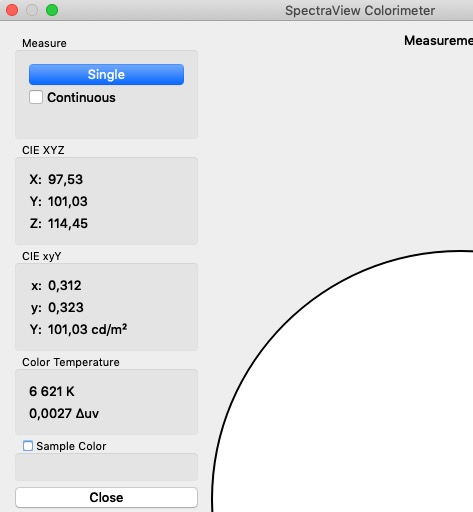Select the 0,0027 Δuv value

(x=64, y=413)
